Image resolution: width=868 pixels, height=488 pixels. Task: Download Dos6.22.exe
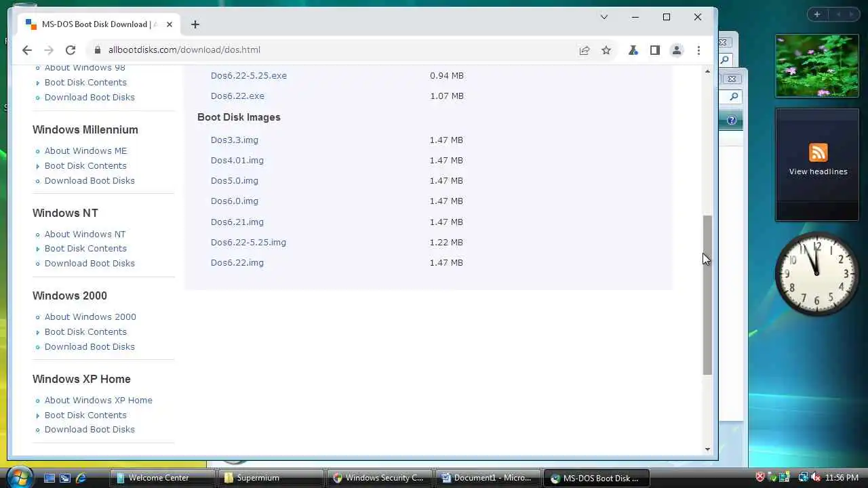[x=237, y=96]
